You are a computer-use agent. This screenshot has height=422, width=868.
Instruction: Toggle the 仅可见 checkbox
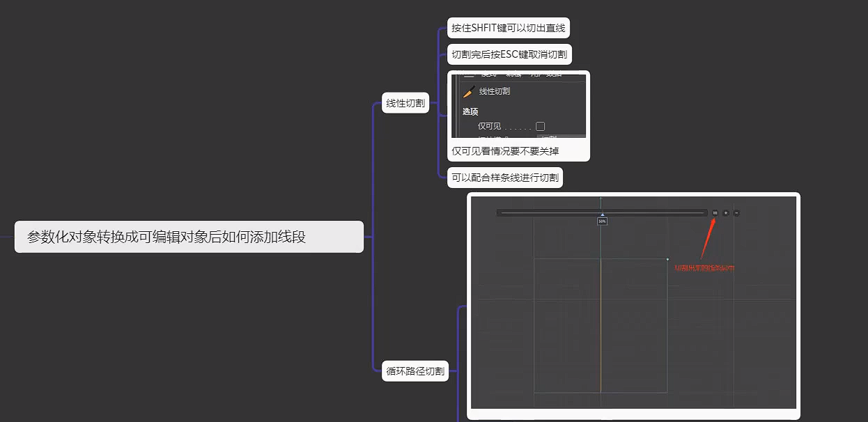(540, 126)
